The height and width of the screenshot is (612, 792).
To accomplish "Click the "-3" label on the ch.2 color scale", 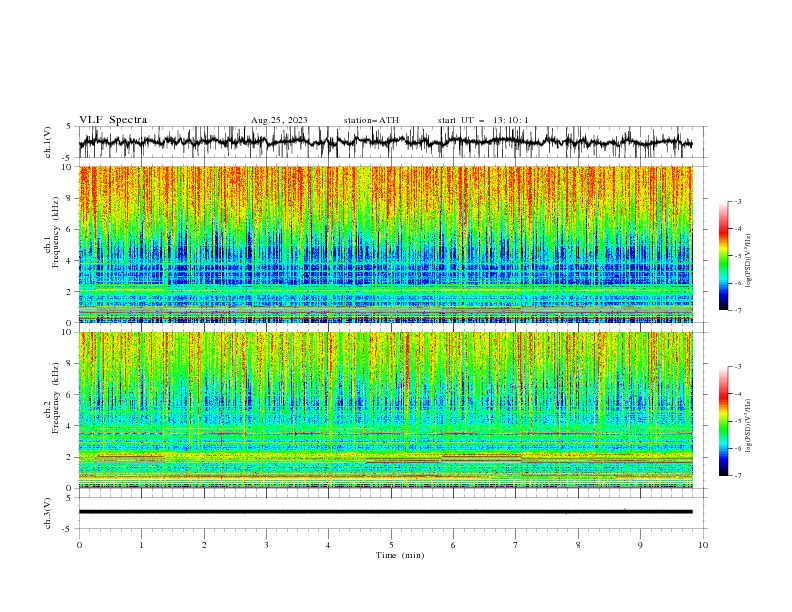I will coord(738,367).
